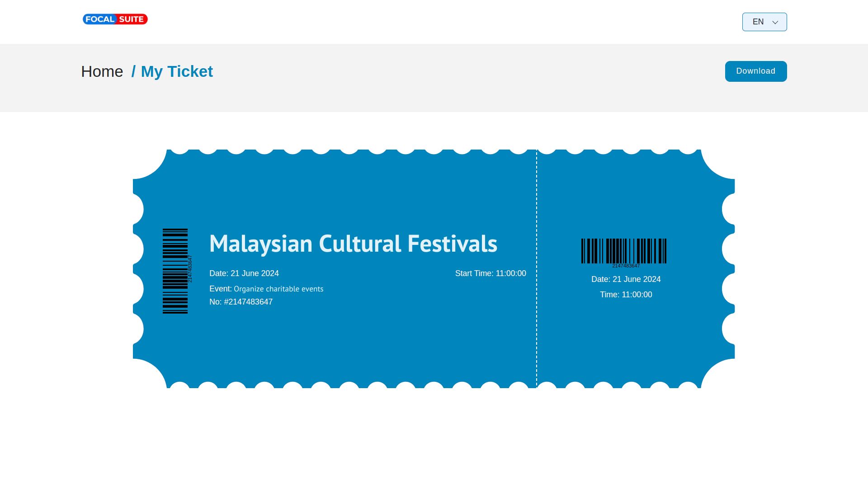The height and width of the screenshot is (488, 868).
Task: Click the stub's Date: 21 June 2024
Action: pos(626,279)
